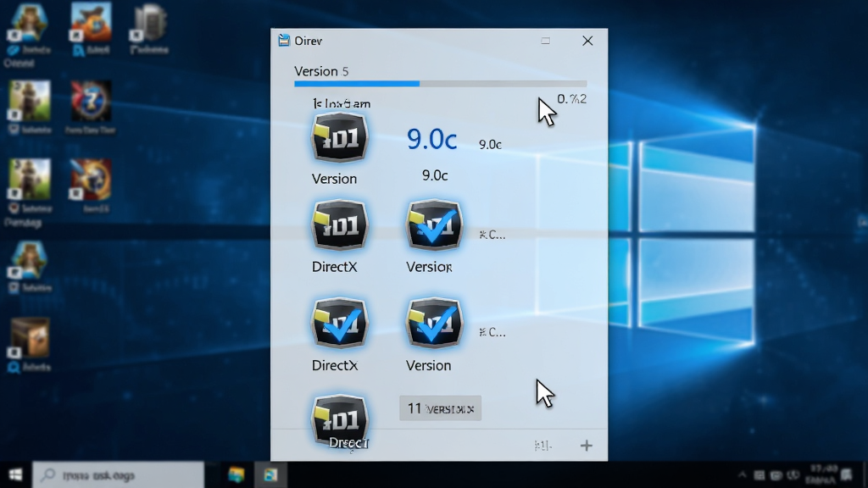
Task: Toggle the checked DirectX icon in third row
Action: coord(339,324)
